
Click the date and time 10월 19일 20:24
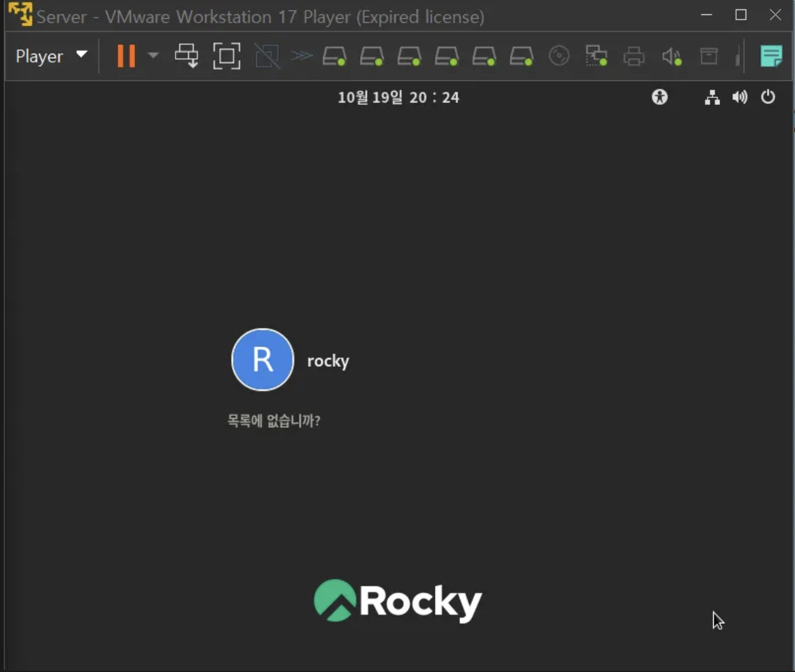pos(399,97)
